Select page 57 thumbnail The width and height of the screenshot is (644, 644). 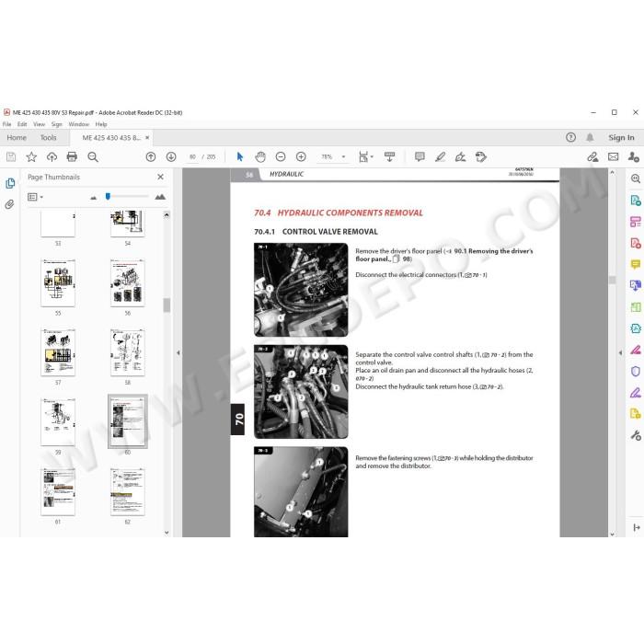click(x=58, y=352)
